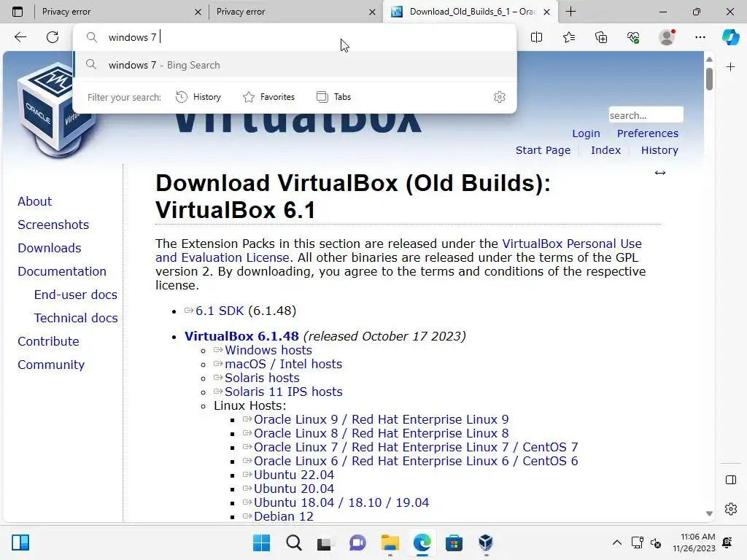Screen dimensions: 747x560
Task: Open the Contribute sidebar link
Action: [x=48, y=341]
